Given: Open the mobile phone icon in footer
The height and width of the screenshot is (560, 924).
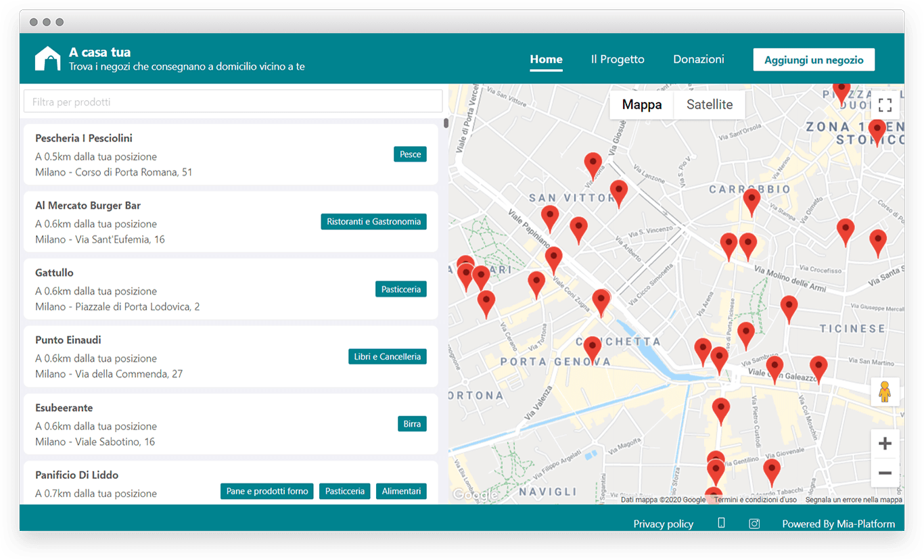Looking at the screenshot, I should [x=721, y=523].
